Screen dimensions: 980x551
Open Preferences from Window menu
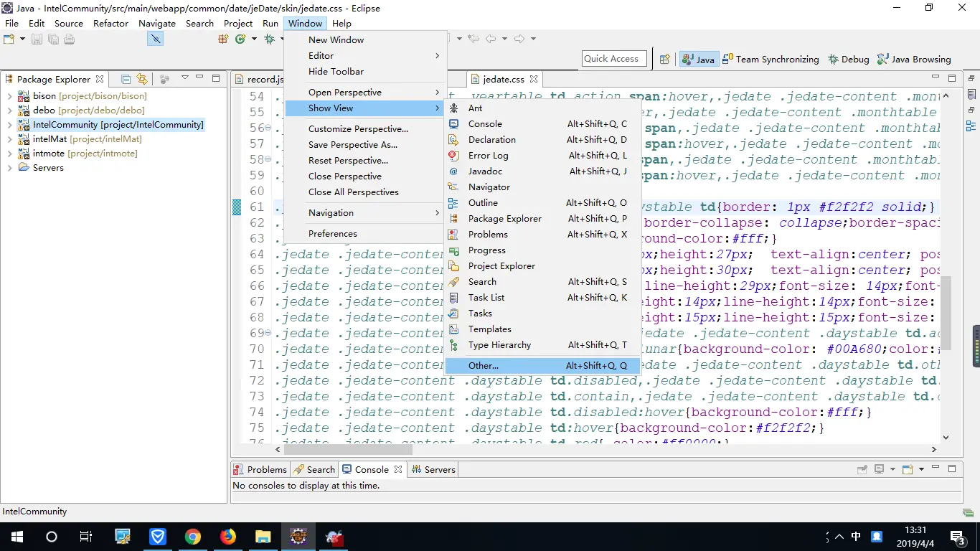pos(365,233)
